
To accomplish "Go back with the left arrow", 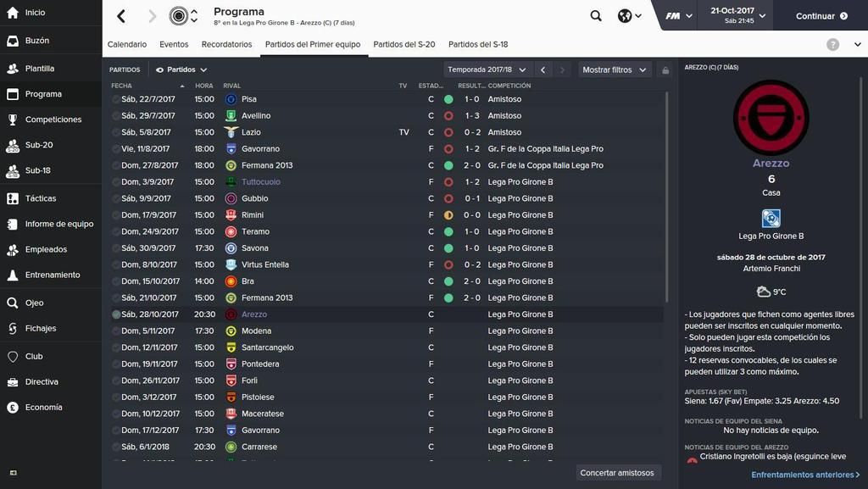I will coord(121,16).
